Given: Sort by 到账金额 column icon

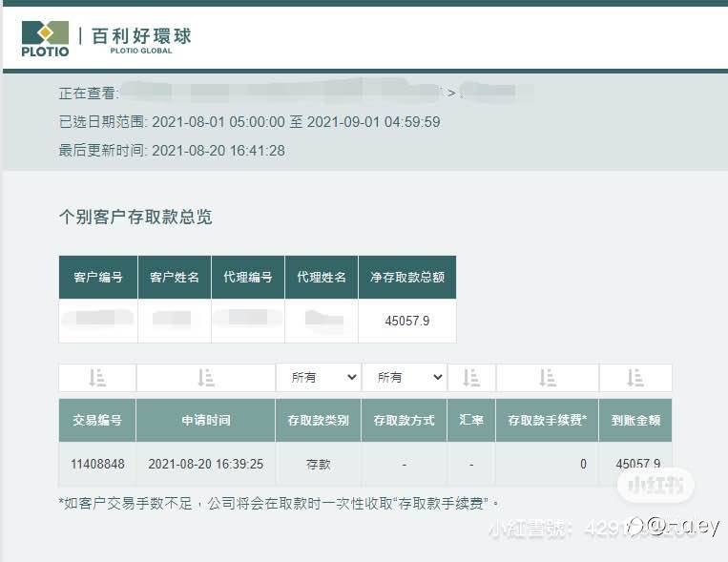Looking at the screenshot, I should tap(635, 378).
